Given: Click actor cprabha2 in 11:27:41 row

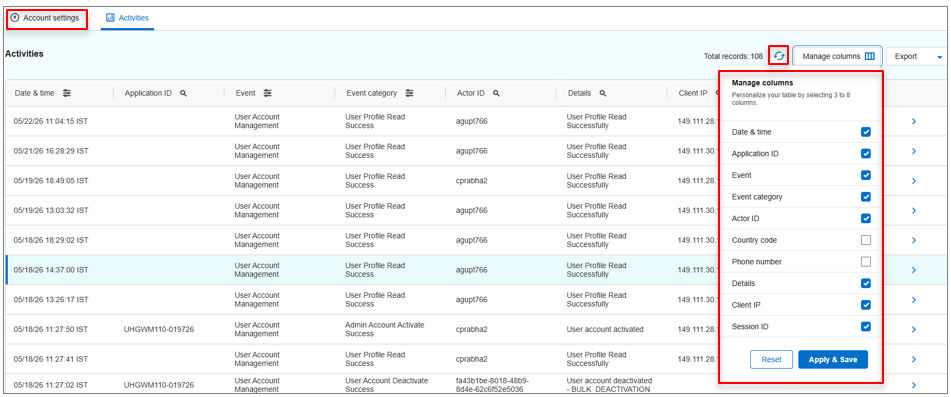Looking at the screenshot, I should [471, 359].
